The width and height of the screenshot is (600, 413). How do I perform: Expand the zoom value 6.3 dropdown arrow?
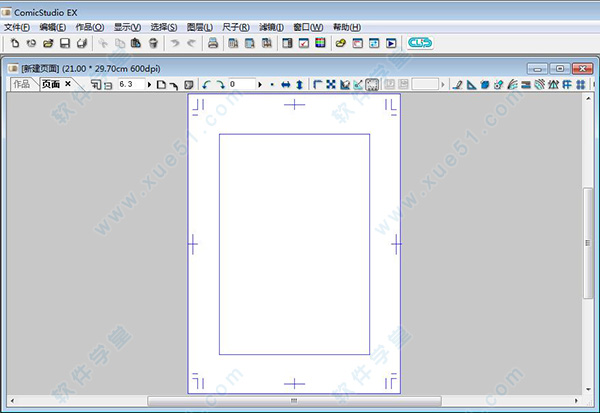pyautogui.click(x=150, y=85)
